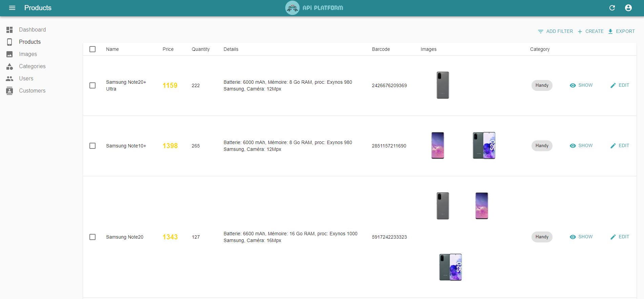Click the Category column header
The image size is (644, 299).
pyautogui.click(x=540, y=49)
